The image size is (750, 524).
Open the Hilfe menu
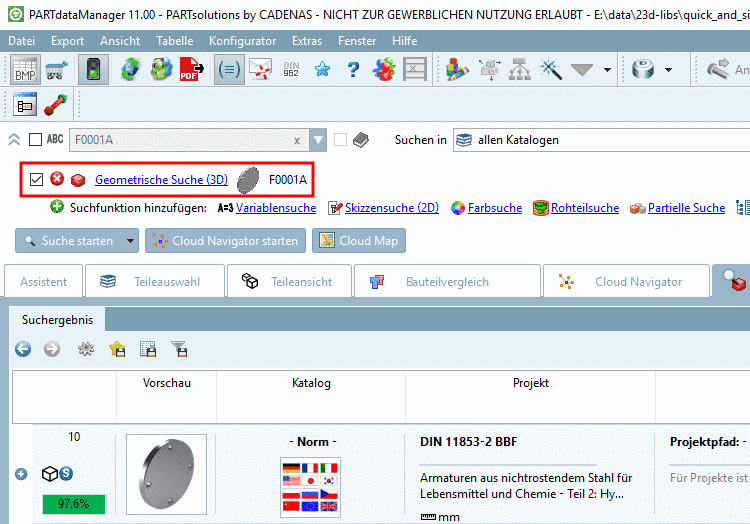point(405,41)
